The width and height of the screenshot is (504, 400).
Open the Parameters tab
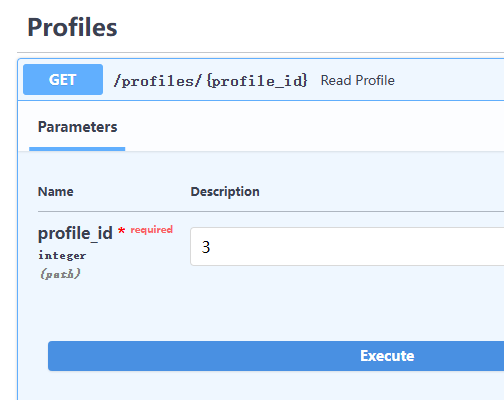[77, 127]
